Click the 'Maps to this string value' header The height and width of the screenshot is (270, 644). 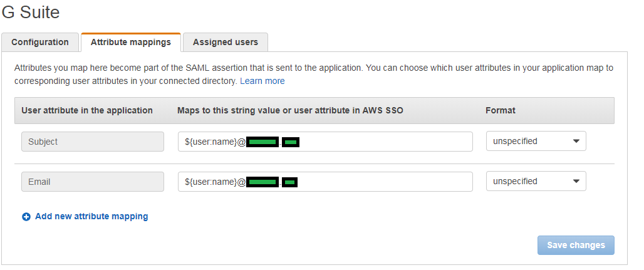[x=290, y=110]
